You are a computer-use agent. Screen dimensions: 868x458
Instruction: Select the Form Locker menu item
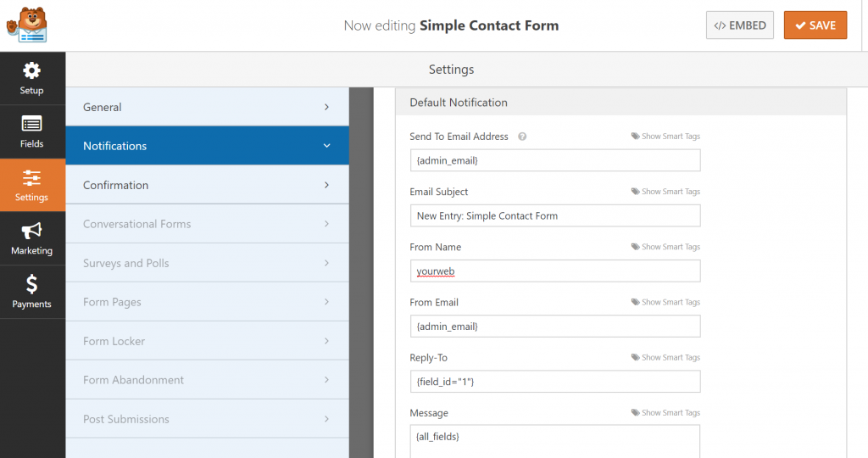(x=207, y=341)
